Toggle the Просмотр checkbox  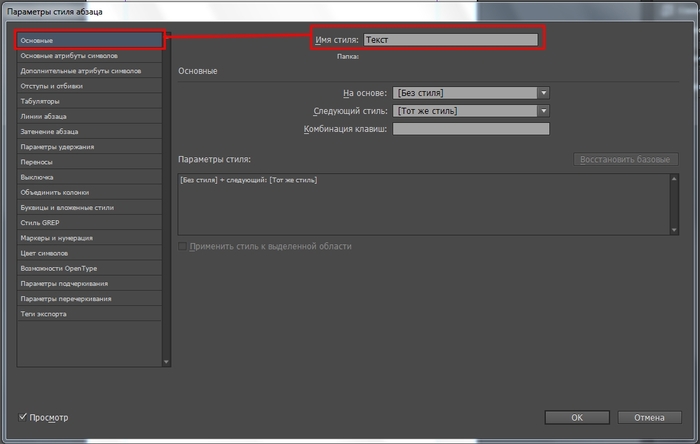tap(22, 417)
